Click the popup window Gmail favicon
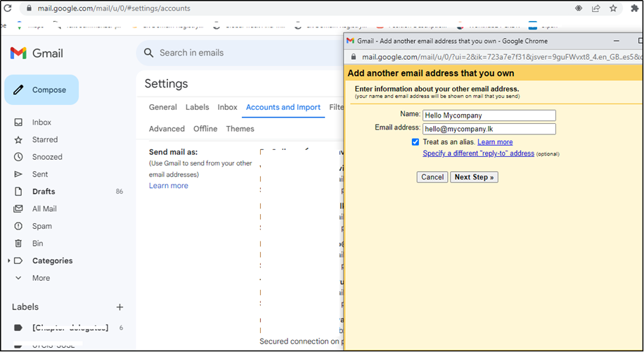644x352 pixels. [x=350, y=41]
